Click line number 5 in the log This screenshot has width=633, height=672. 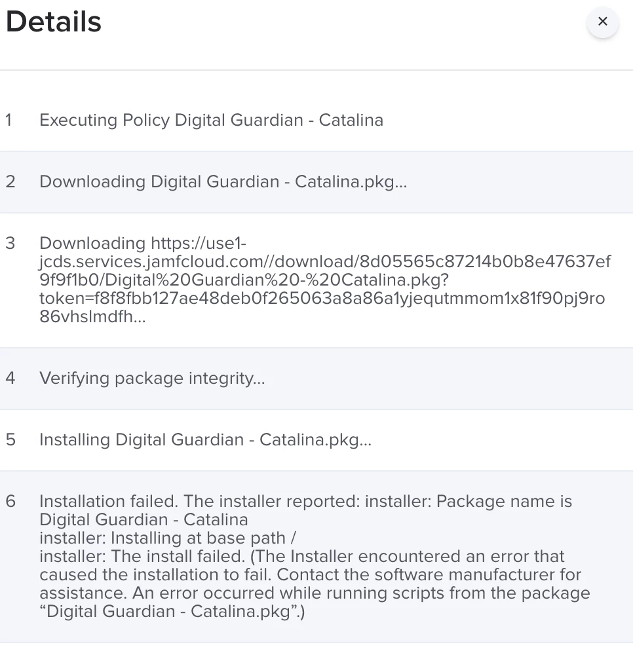pyautogui.click(x=10, y=440)
